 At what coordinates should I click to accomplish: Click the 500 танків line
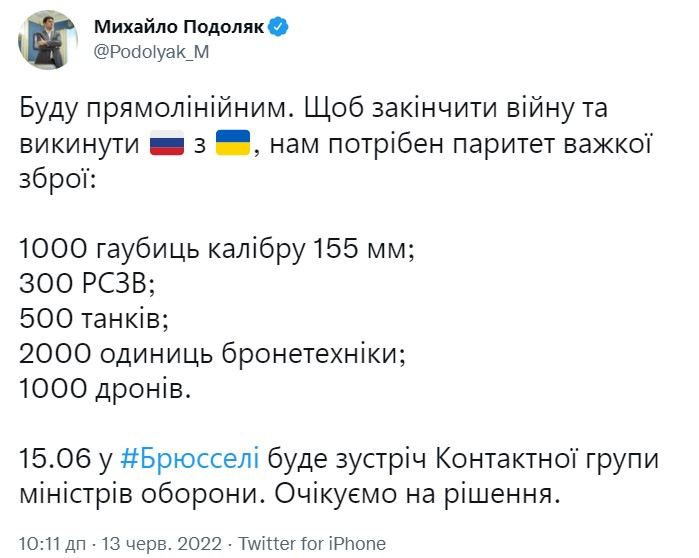click(x=93, y=320)
